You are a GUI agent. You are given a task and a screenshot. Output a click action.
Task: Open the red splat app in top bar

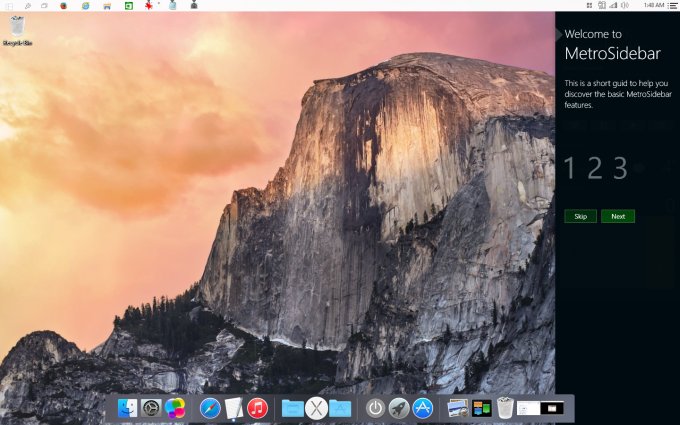[149, 6]
